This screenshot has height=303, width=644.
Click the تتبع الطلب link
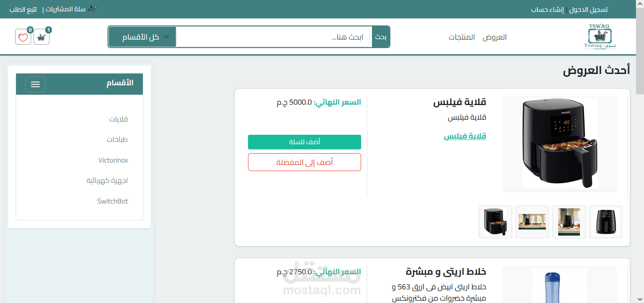23,9
